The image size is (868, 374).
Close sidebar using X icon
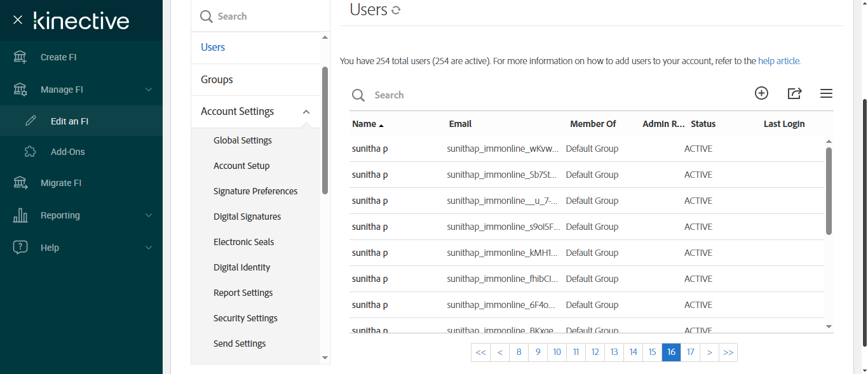pyautogui.click(x=18, y=20)
